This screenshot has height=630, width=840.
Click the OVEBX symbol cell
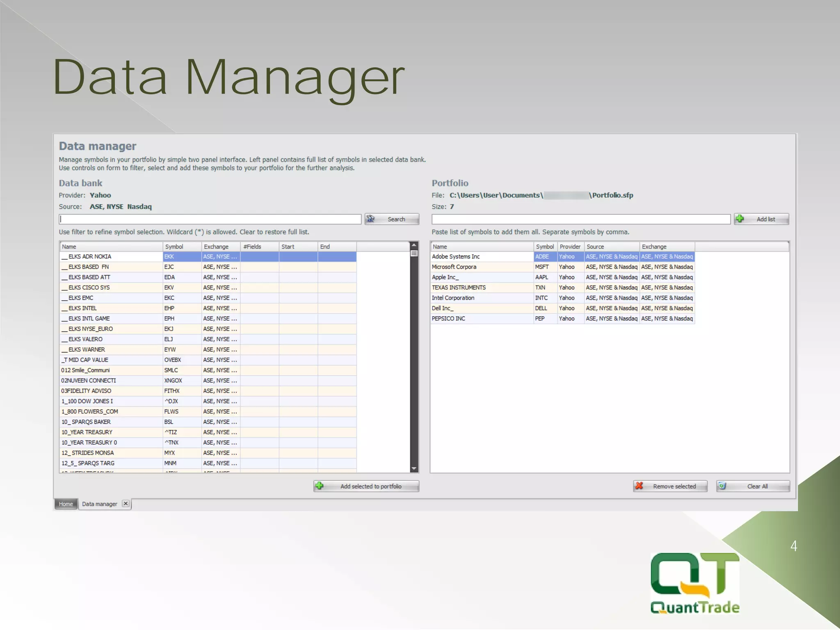[x=182, y=360]
